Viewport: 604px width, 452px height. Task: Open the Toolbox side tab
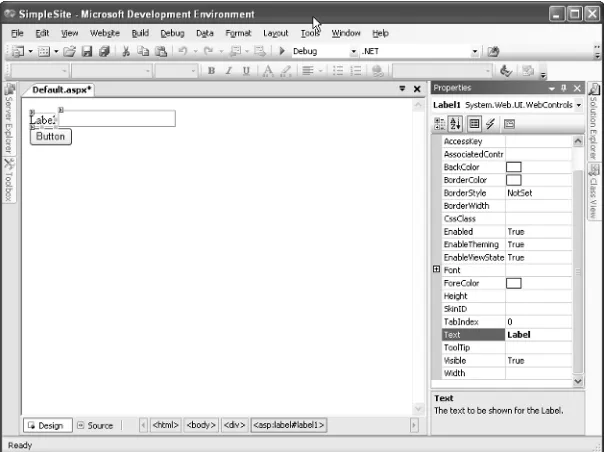[x=9, y=180]
